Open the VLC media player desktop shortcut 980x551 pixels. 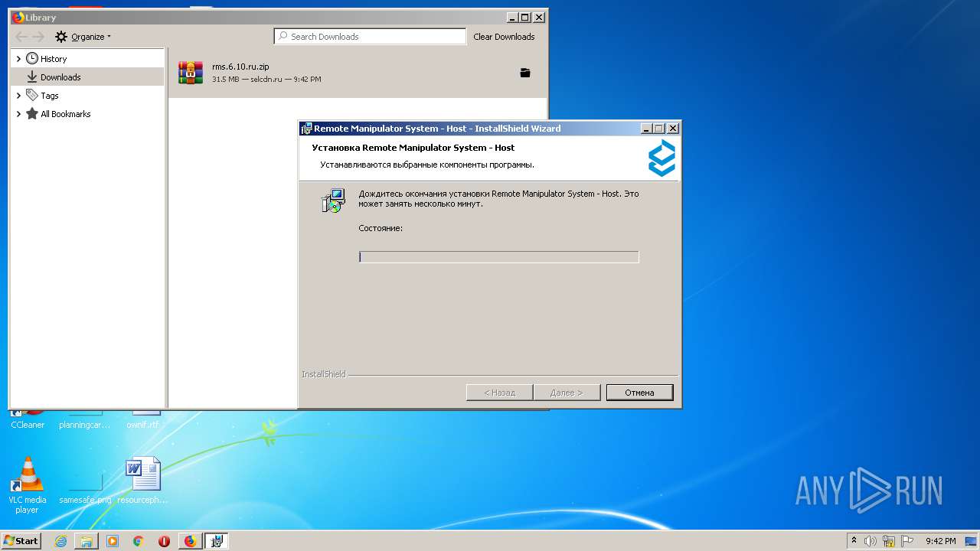click(27, 484)
